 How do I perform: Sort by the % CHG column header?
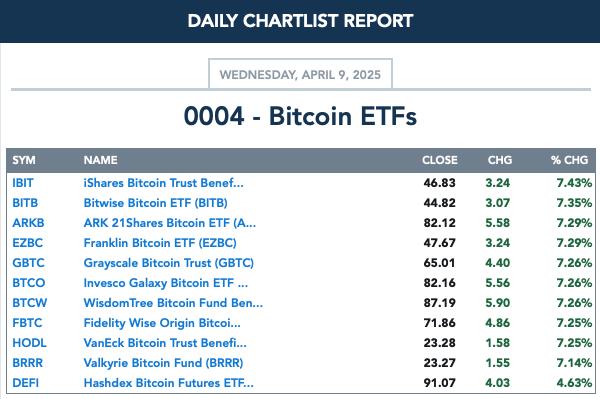click(569, 160)
